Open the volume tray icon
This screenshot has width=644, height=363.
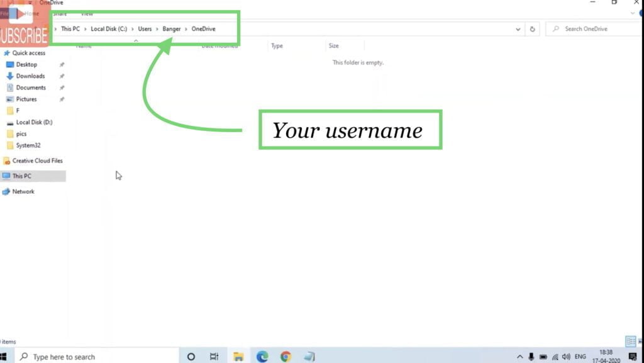pyautogui.click(x=567, y=357)
